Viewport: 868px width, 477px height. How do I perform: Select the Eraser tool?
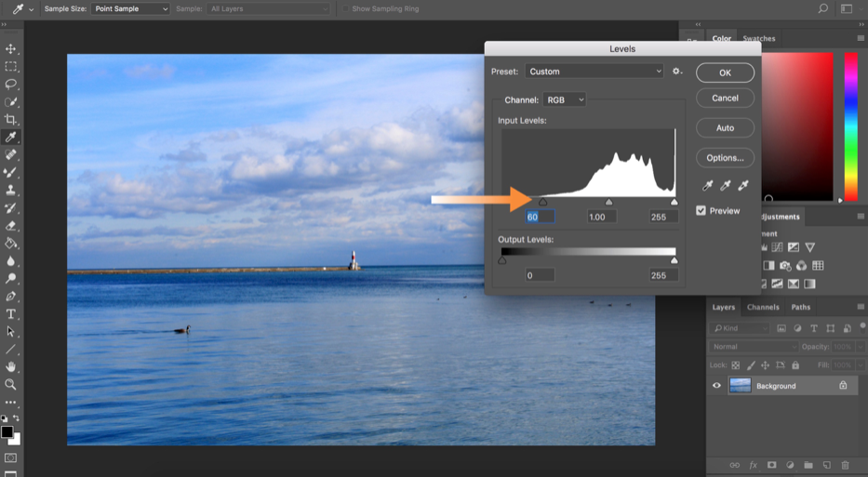tap(10, 226)
